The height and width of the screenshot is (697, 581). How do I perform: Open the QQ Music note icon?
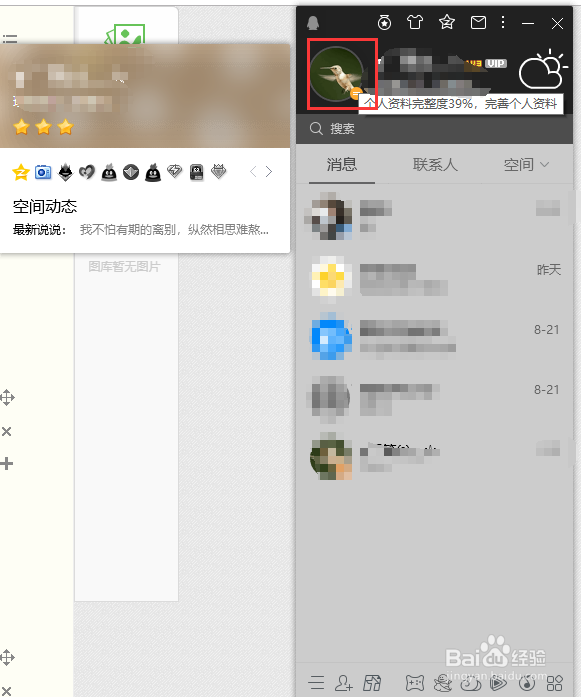tap(527, 683)
